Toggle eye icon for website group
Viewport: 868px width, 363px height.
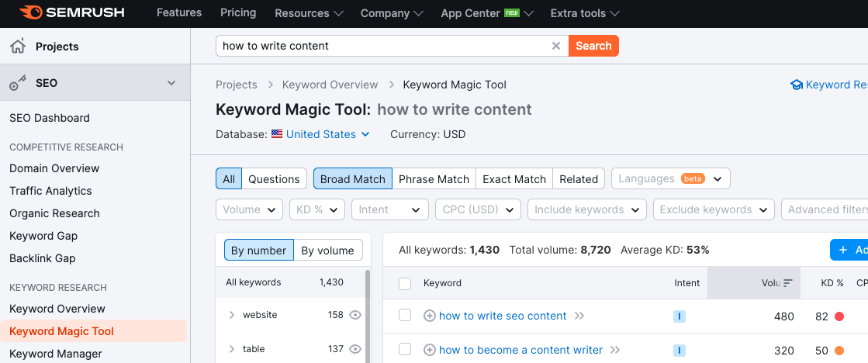tap(355, 315)
